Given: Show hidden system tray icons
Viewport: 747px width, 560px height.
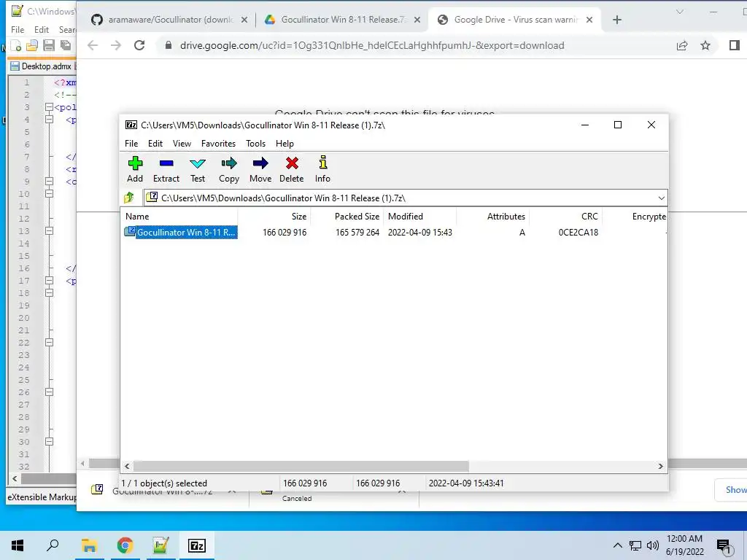Looking at the screenshot, I should pos(617,545).
